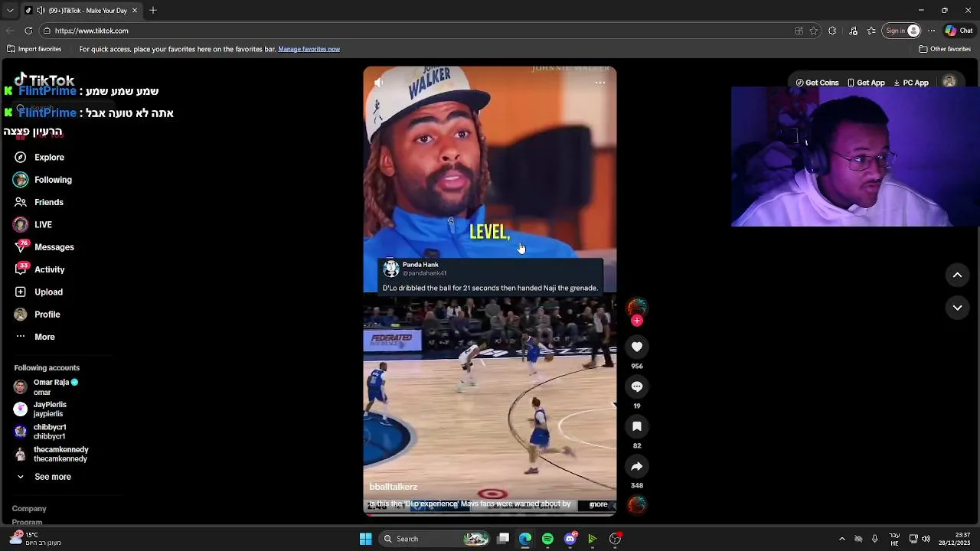Share the video with the arrow icon
Screen dimensions: 980x551
[x=636, y=466]
